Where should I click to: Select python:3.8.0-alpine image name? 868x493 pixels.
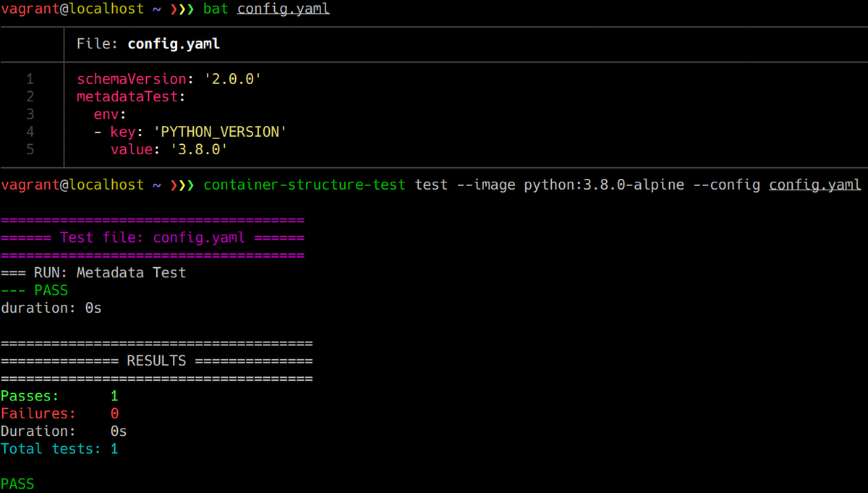604,185
